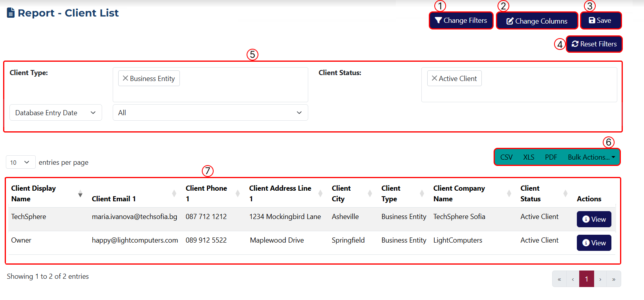Image resolution: width=644 pixels, height=300 pixels.
Task: Go to the last page of results
Action: [613, 279]
